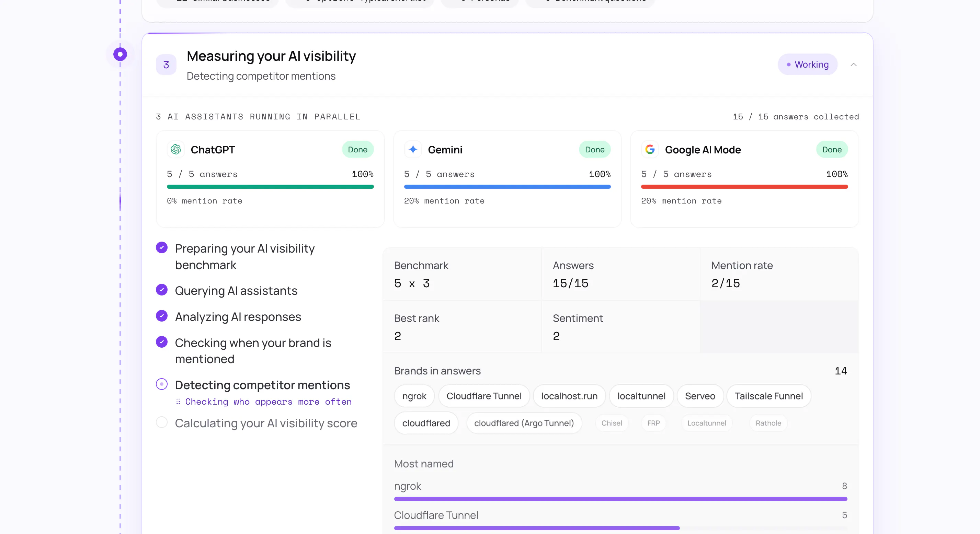
Task: Select the ngrok brand chip
Action: tap(414, 396)
